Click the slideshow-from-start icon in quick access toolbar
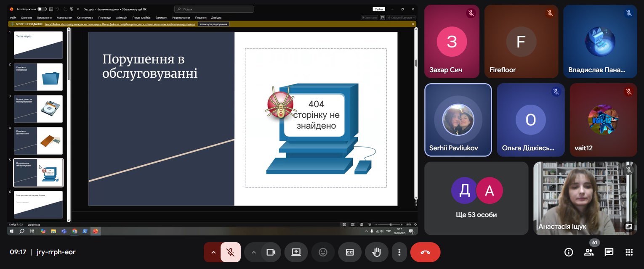Screen dimensions: 644x269 [x=72, y=9]
